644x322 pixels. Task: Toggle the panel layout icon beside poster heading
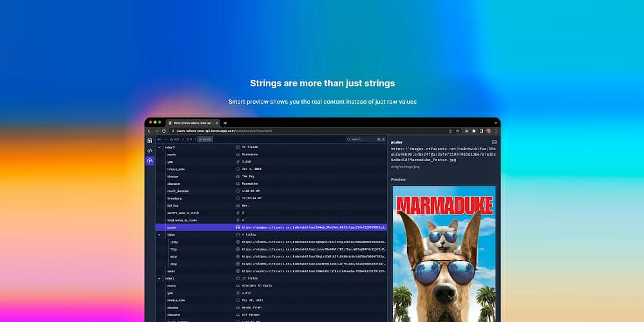pyautogui.click(x=494, y=142)
